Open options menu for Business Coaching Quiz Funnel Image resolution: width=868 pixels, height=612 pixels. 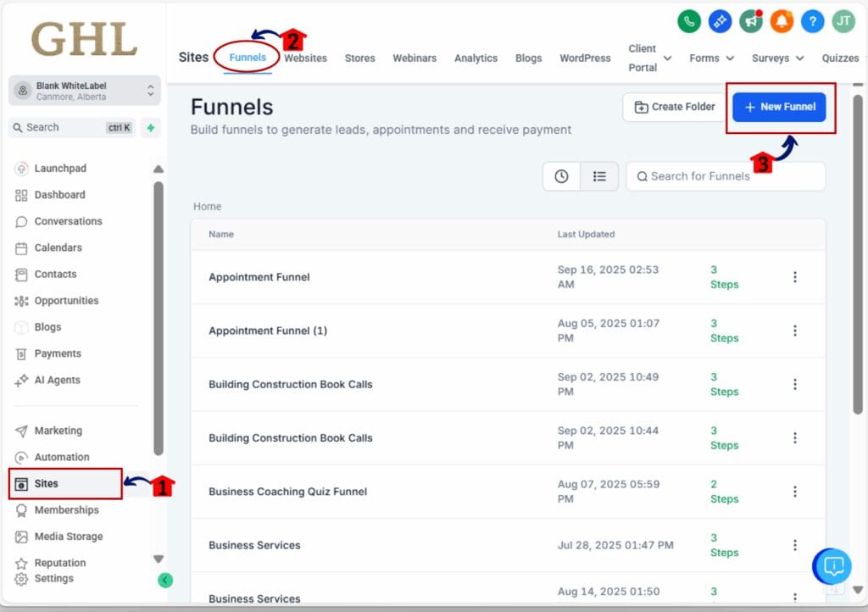(795, 491)
